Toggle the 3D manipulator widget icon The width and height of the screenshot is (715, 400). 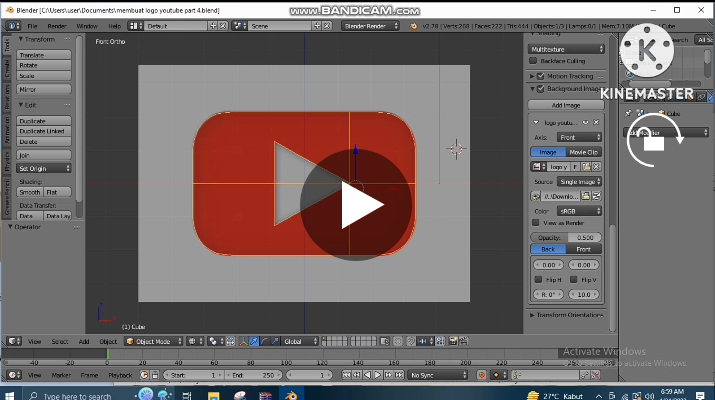tap(244, 342)
